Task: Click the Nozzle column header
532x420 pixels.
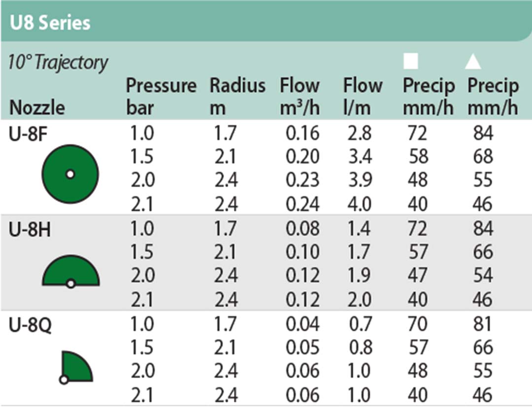Action: (x=37, y=107)
